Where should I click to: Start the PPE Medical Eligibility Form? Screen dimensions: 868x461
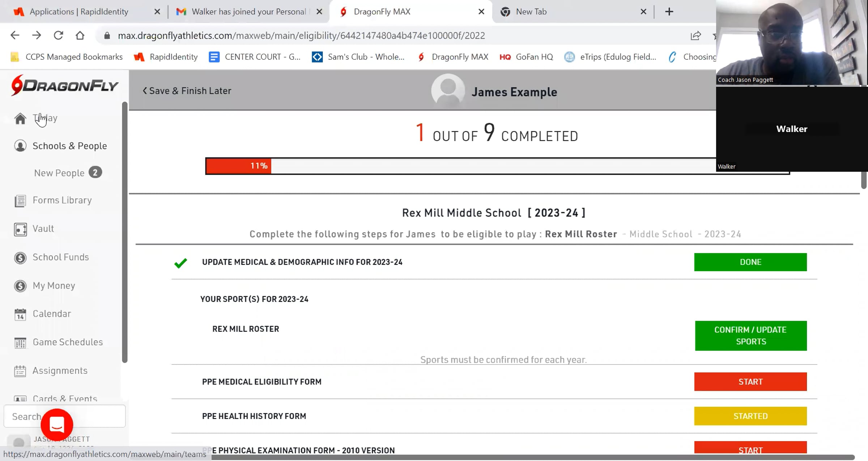[750, 382]
